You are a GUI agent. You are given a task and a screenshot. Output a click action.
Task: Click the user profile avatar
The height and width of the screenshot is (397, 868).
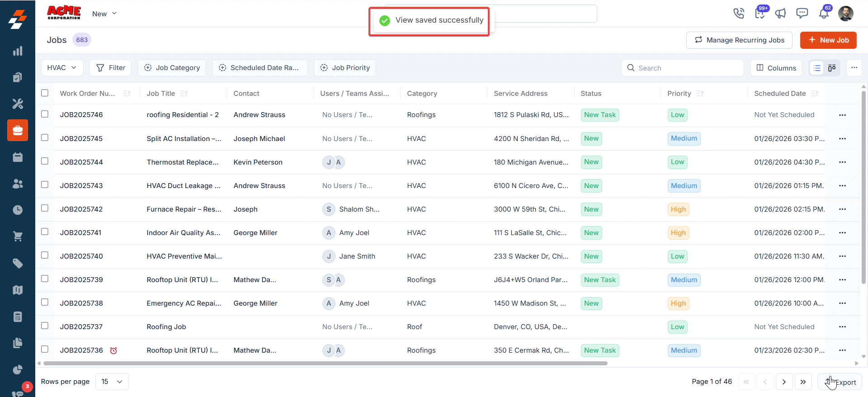pos(845,14)
